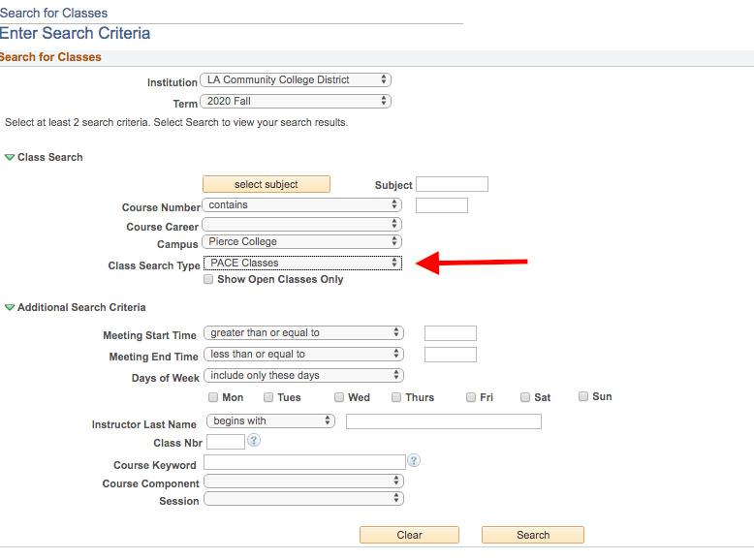Tick the Mon checkbox
This screenshot has height=560, width=754.
[x=213, y=397]
